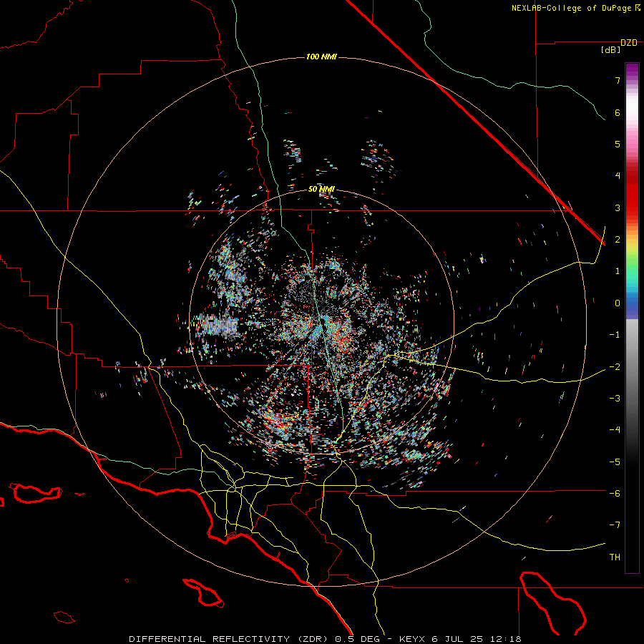Click the TH threshold label on the scale
Screen dimensions: 644x644
tap(615, 557)
